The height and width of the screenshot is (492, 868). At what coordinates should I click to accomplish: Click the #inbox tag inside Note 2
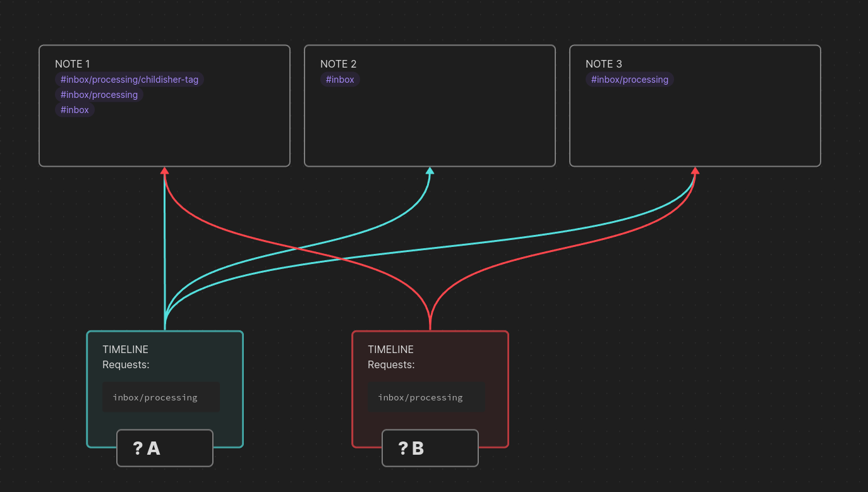pyautogui.click(x=340, y=79)
